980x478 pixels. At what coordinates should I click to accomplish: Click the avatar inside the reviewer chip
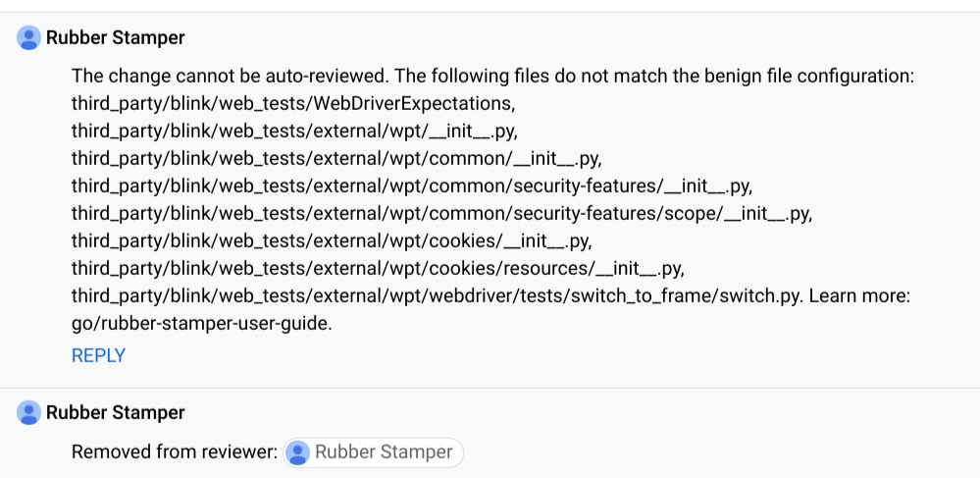click(x=299, y=452)
